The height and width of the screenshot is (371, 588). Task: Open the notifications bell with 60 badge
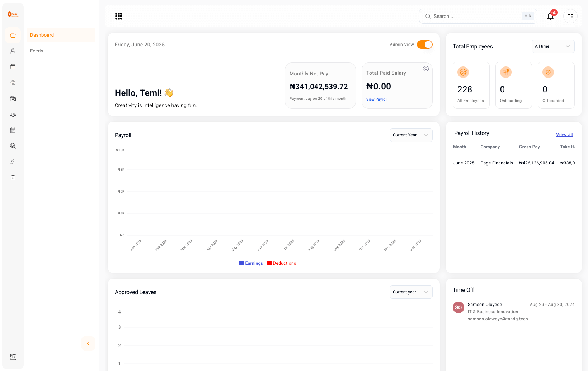point(550,16)
